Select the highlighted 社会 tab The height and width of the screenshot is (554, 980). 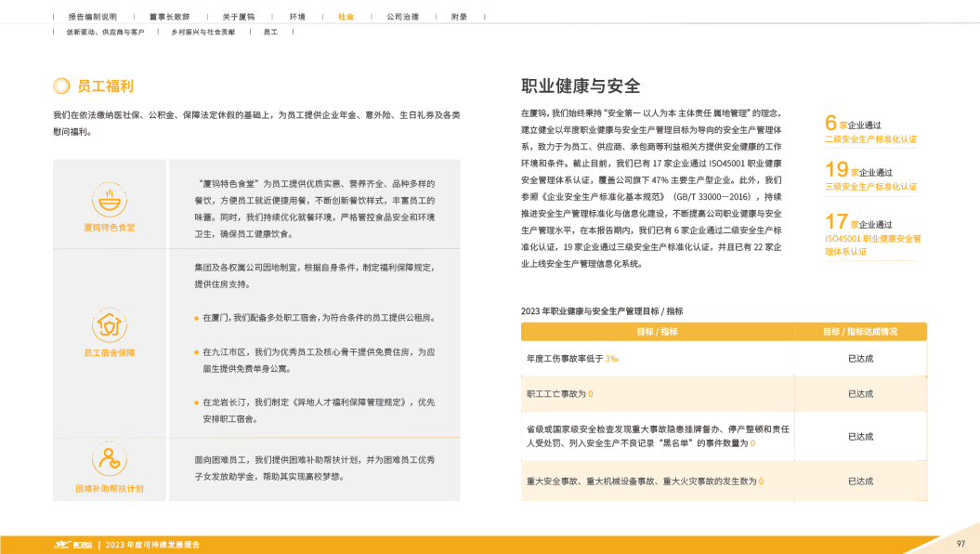click(346, 17)
